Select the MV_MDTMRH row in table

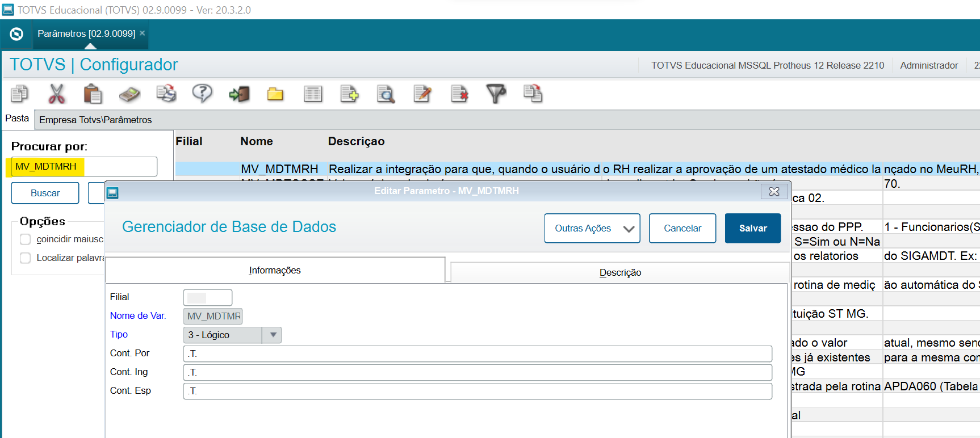pyautogui.click(x=577, y=169)
